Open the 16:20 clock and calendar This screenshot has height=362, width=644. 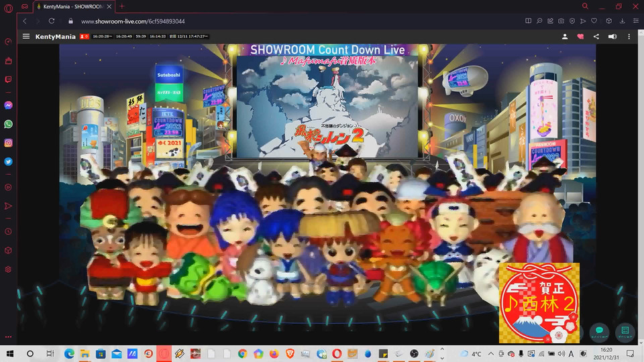coord(606,353)
